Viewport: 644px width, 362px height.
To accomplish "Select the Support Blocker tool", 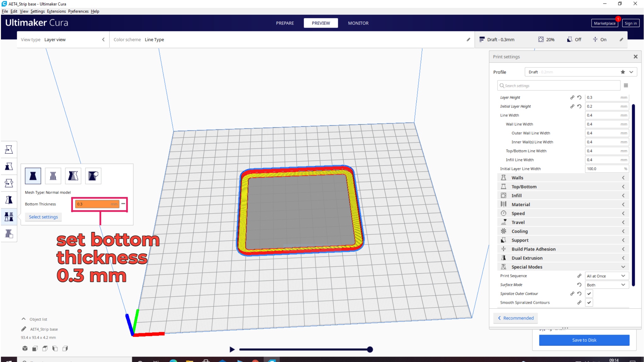I will coord(9,233).
